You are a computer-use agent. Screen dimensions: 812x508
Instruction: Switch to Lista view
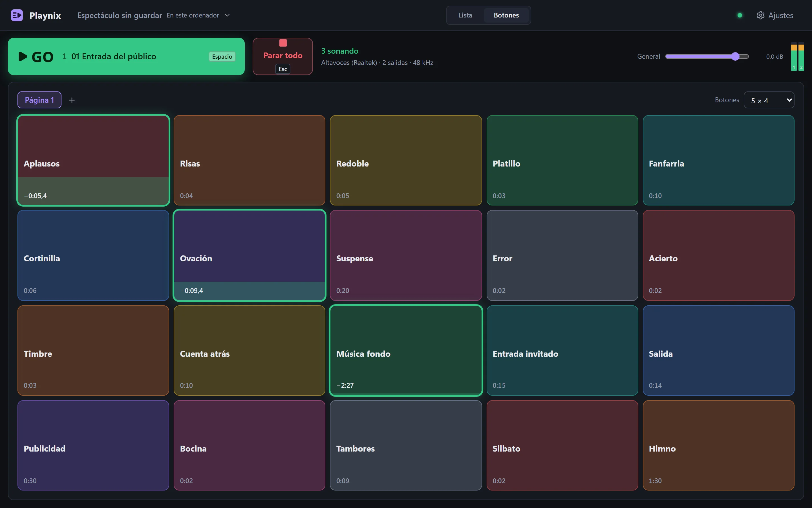click(465, 15)
